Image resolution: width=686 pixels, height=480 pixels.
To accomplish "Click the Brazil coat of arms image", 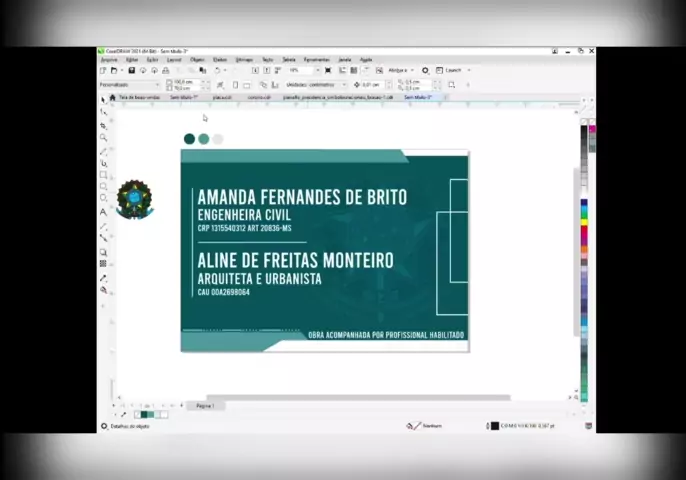I will click(134, 198).
